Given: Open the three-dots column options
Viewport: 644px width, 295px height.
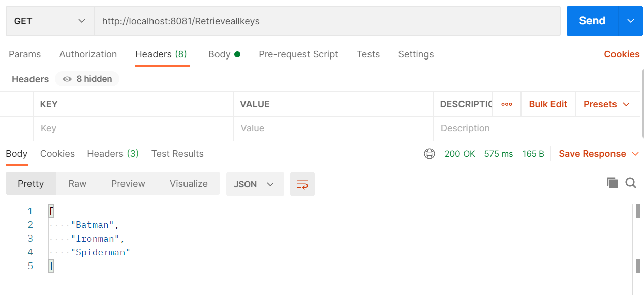Looking at the screenshot, I should (x=507, y=104).
